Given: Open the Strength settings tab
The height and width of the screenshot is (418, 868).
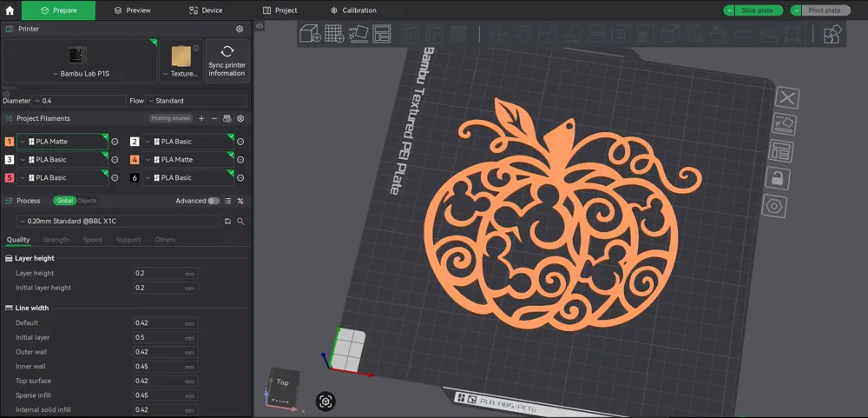Looking at the screenshot, I should click(56, 240).
